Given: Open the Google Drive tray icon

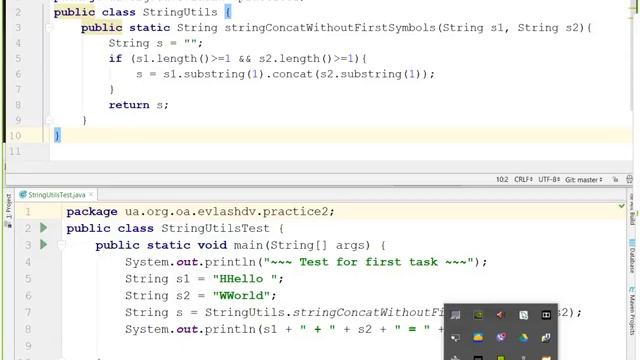Looking at the screenshot, I should [523, 338].
